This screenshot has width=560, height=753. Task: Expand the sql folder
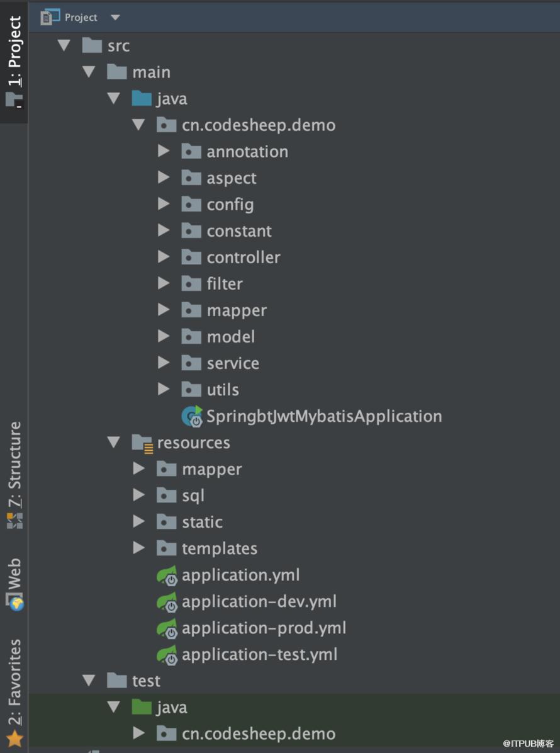click(x=138, y=495)
